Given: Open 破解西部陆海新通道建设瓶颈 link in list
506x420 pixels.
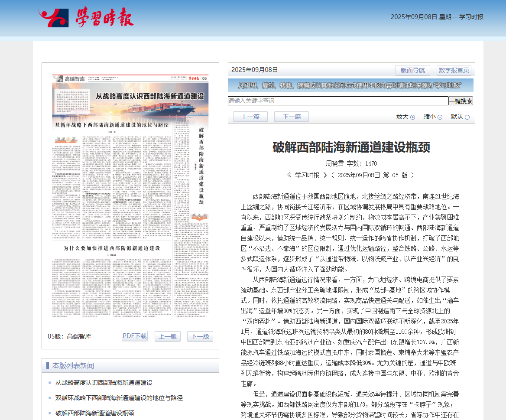Looking at the screenshot, I should coord(95,413).
